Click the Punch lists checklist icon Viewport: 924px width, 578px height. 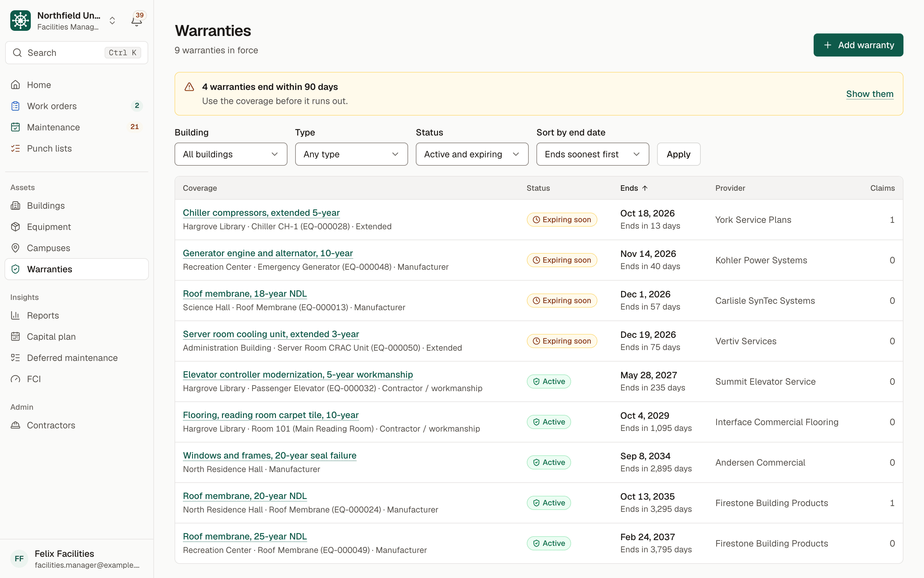point(15,148)
